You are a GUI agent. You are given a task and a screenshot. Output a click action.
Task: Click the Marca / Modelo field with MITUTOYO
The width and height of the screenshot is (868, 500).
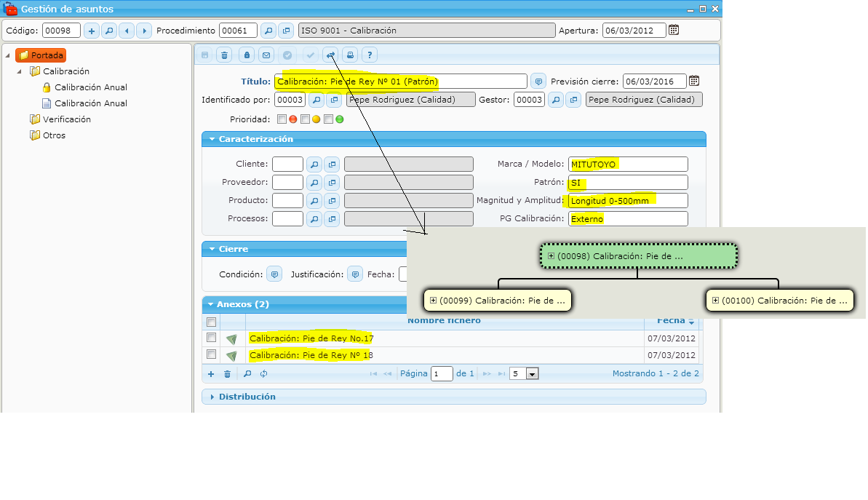(629, 164)
